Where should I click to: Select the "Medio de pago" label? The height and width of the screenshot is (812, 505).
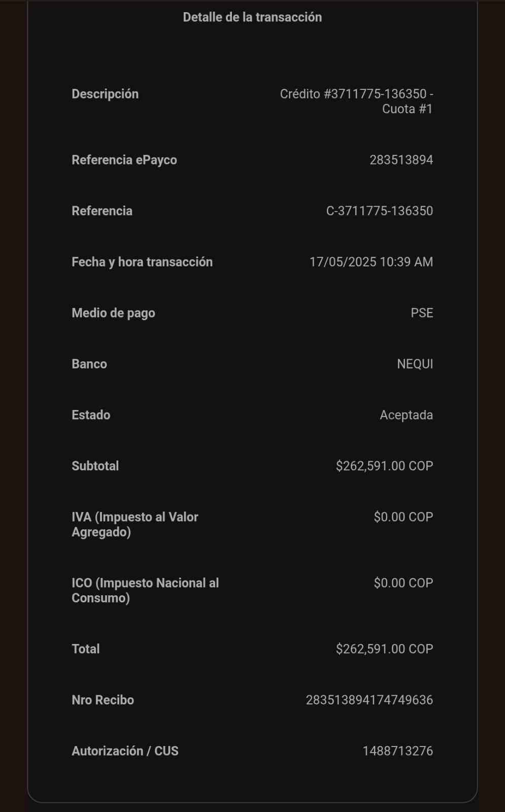pos(113,313)
